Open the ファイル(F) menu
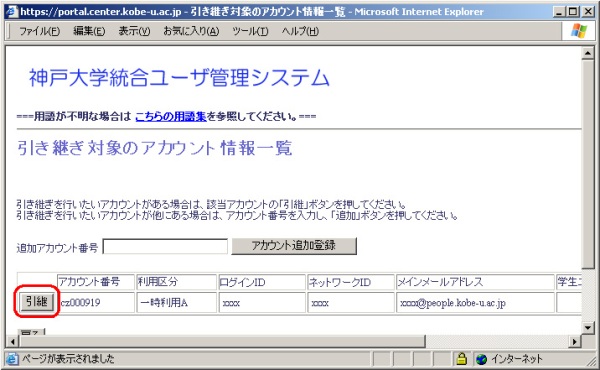The width and height of the screenshot is (600, 370). 39,31
